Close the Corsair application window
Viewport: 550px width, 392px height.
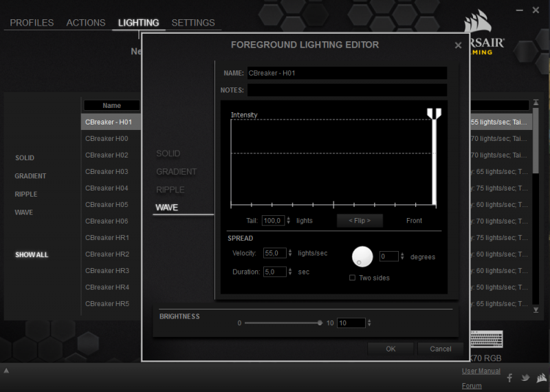536,10
